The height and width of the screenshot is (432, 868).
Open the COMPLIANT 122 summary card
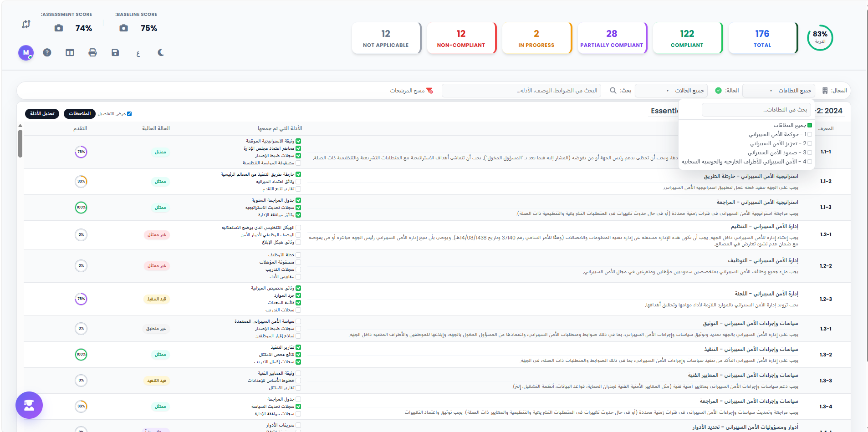tap(687, 38)
